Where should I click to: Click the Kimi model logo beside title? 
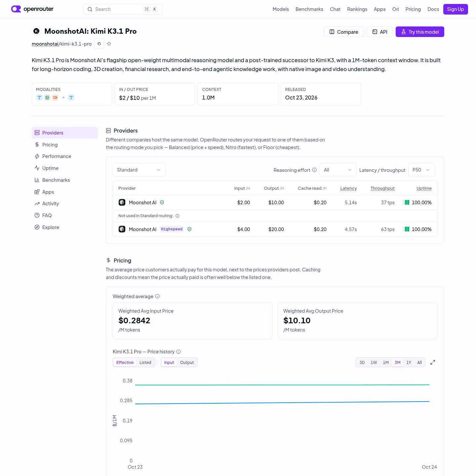coord(36,31)
